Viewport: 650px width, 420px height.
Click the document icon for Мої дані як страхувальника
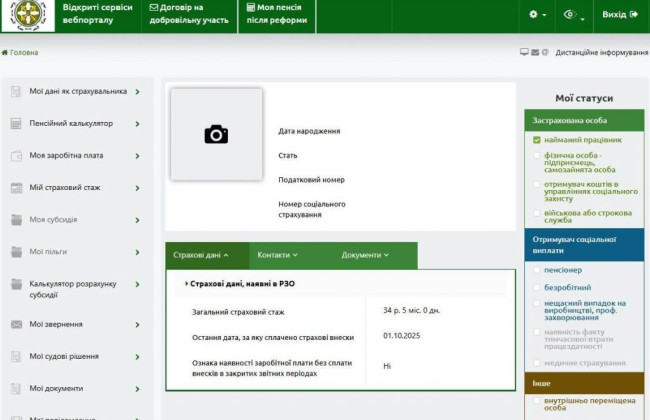click(16, 91)
